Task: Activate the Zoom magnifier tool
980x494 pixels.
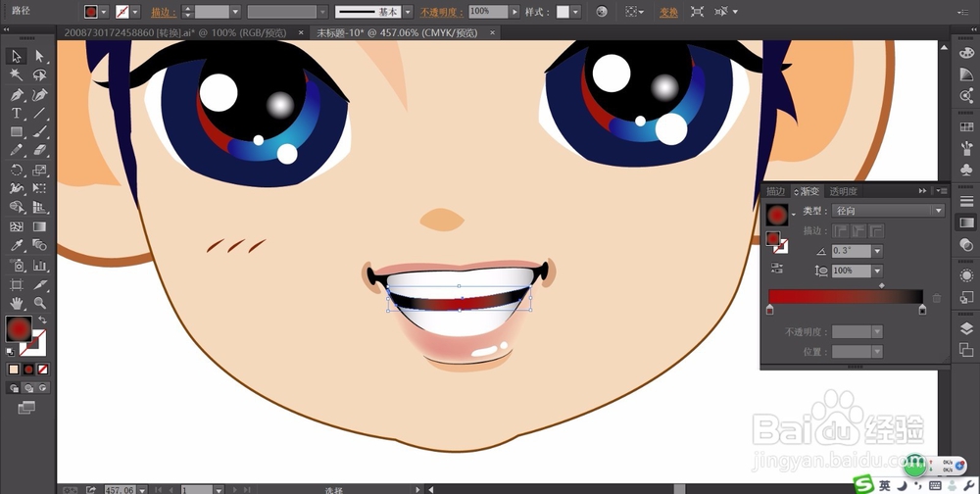Action: coord(39,303)
